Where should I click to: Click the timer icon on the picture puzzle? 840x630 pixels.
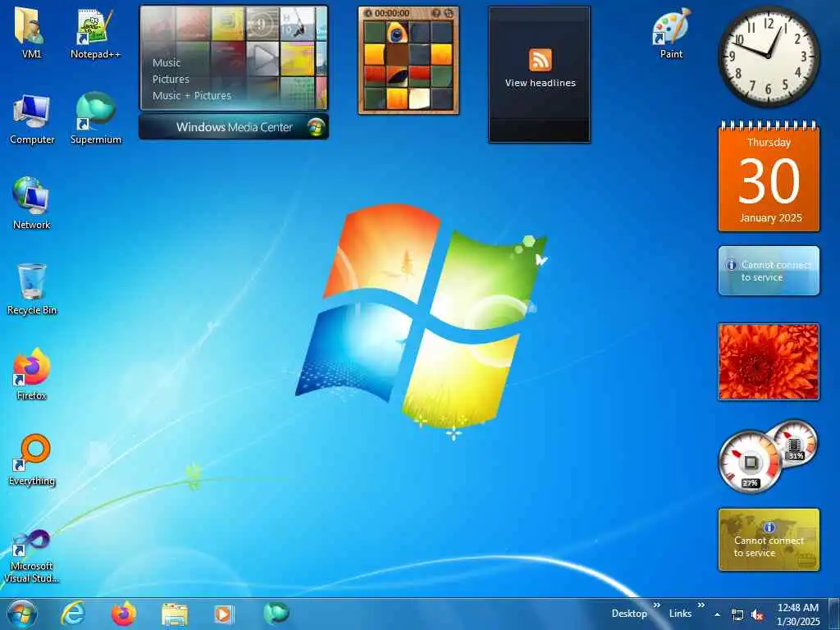368,13
